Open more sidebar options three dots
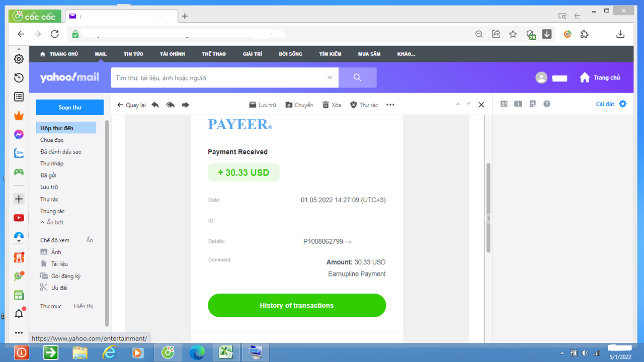This screenshot has height=362, width=644. click(x=19, y=332)
